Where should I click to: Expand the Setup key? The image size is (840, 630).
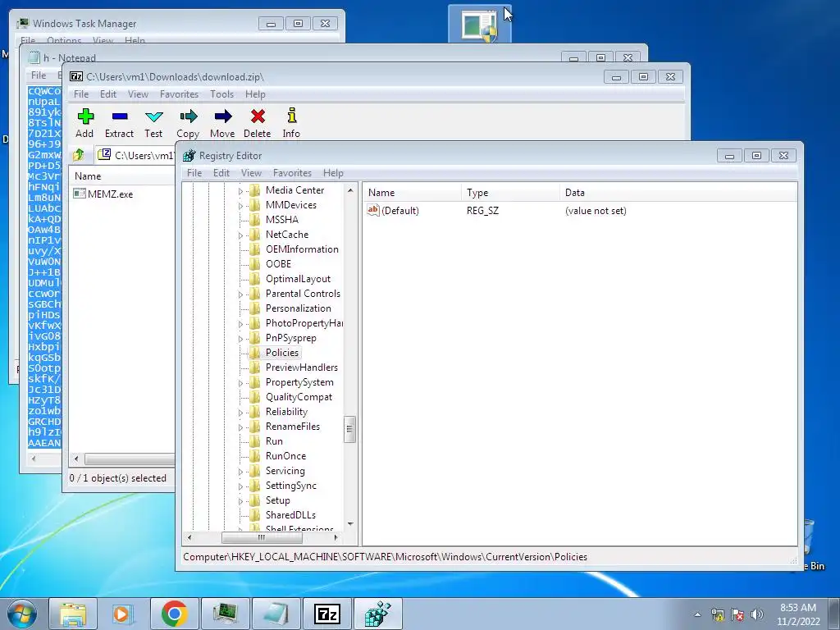tap(240, 501)
